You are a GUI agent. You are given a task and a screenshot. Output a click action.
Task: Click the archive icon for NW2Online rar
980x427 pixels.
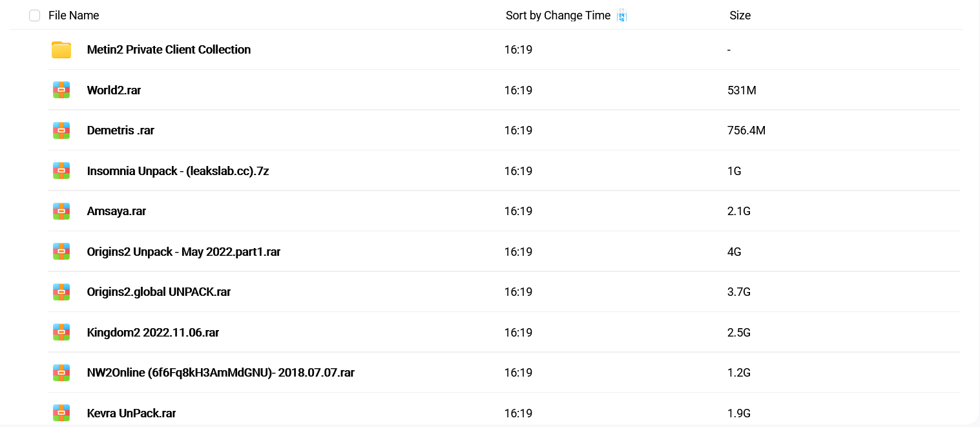(x=61, y=373)
